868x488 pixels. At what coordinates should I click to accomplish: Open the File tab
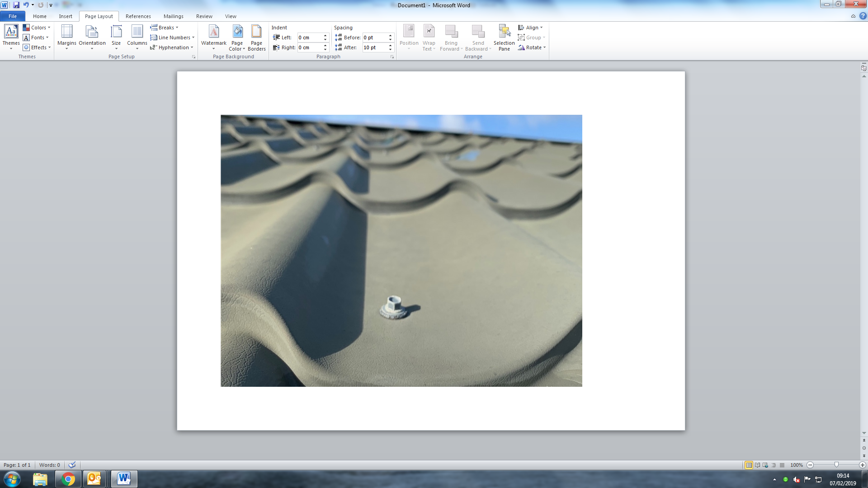13,16
